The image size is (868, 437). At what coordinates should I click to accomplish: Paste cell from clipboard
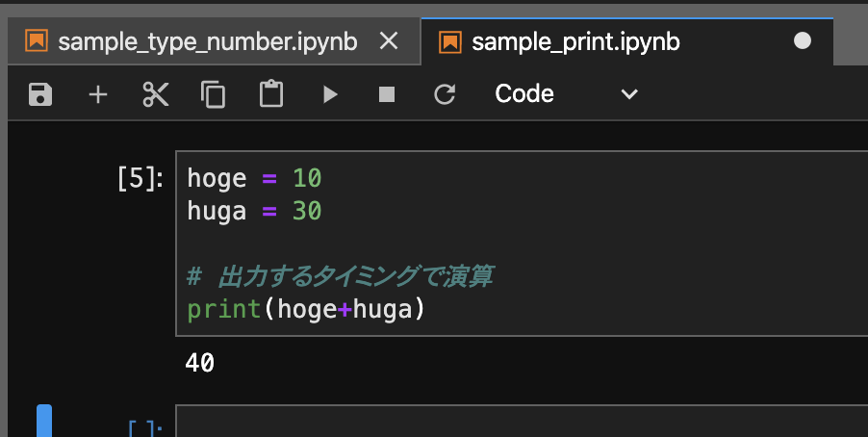click(x=271, y=94)
